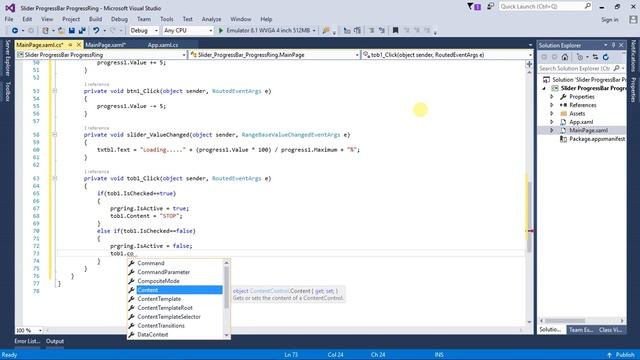Open the File menu
This screenshot has height=360, width=640.
pyautogui.click(x=9, y=19)
